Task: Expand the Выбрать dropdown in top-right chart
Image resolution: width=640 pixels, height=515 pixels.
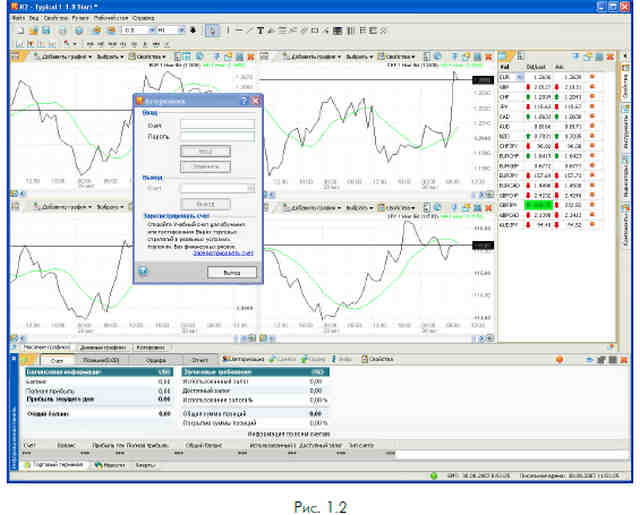Action: (x=359, y=57)
